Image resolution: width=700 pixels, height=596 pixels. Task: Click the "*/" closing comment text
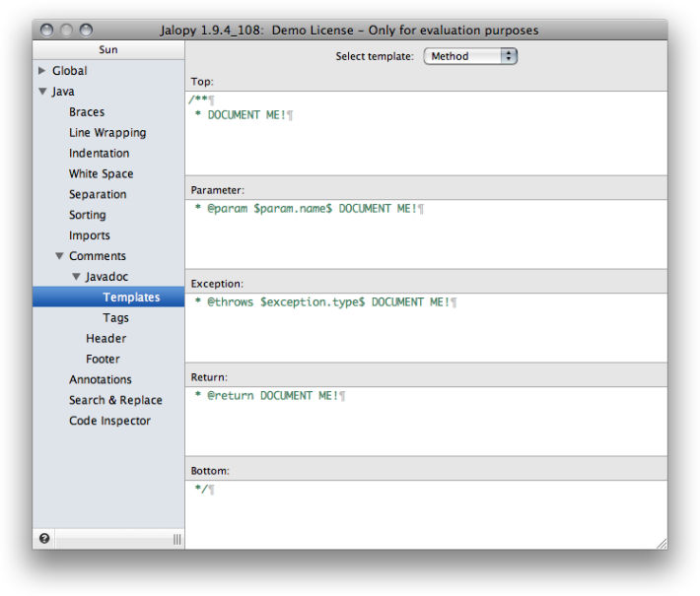tap(201, 489)
